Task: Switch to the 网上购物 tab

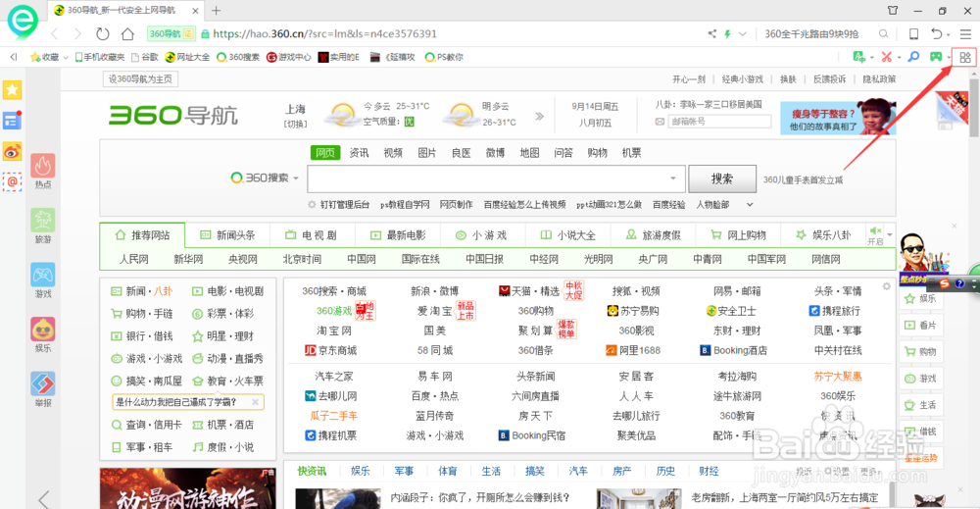Action: click(738, 235)
